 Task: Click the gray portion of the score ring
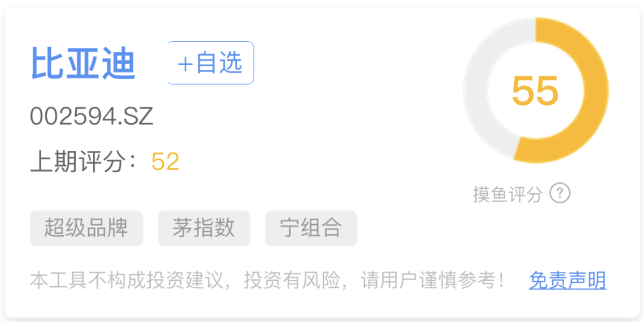point(476,91)
